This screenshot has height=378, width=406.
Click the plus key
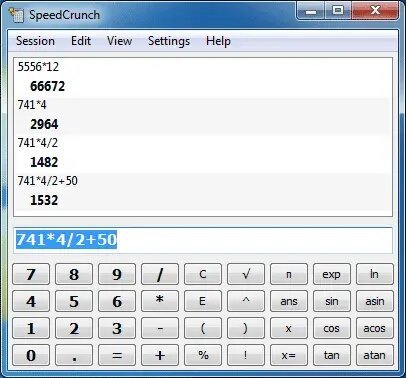pyautogui.click(x=160, y=355)
